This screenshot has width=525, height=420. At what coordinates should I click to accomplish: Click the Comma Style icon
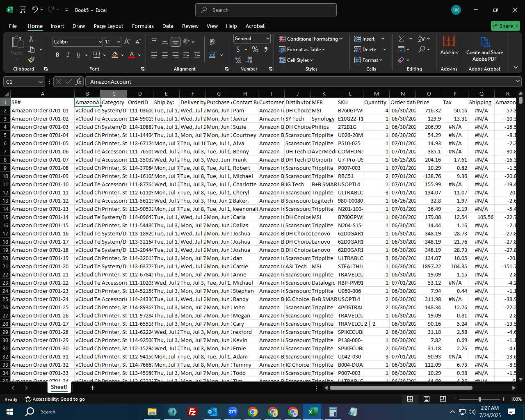tap(266, 49)
